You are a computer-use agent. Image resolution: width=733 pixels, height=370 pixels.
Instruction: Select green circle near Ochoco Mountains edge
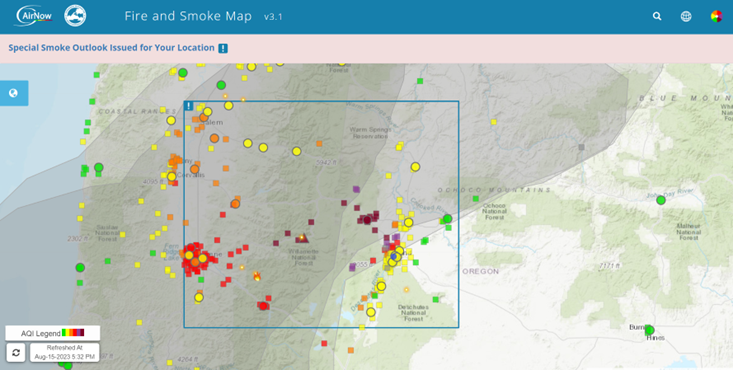[447, 218]
